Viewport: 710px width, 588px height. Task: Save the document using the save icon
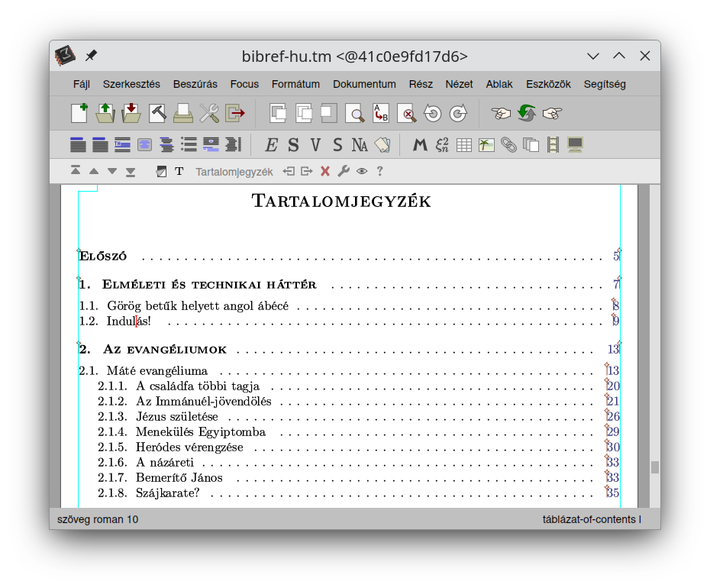coord(131,114)
